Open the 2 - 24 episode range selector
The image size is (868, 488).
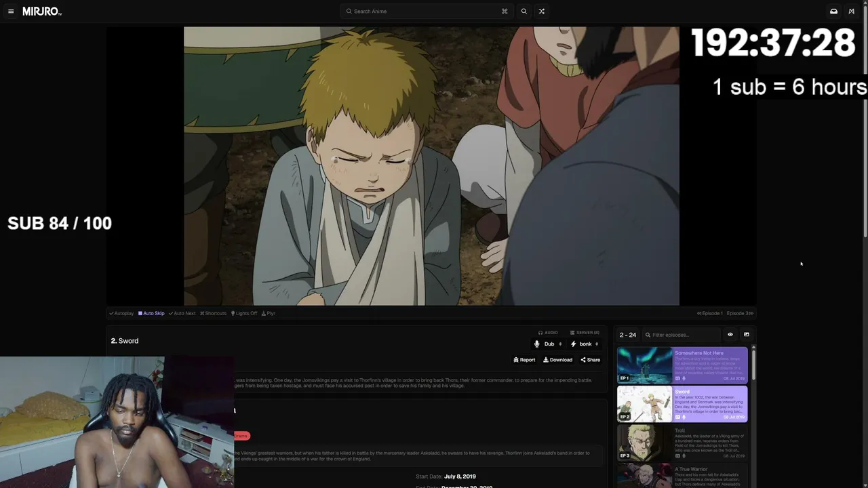coord(628,335)
